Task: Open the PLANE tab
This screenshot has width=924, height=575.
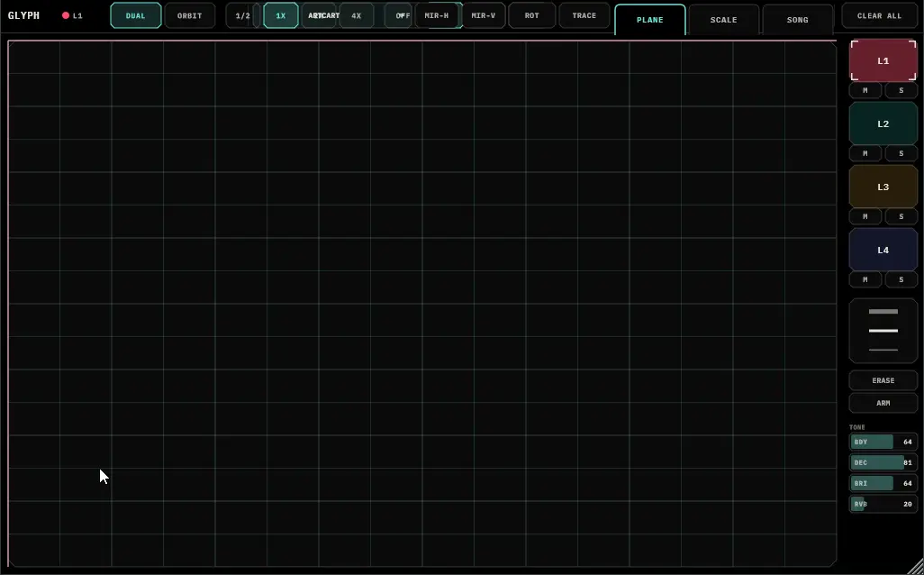Action: (x=650, y=20)
